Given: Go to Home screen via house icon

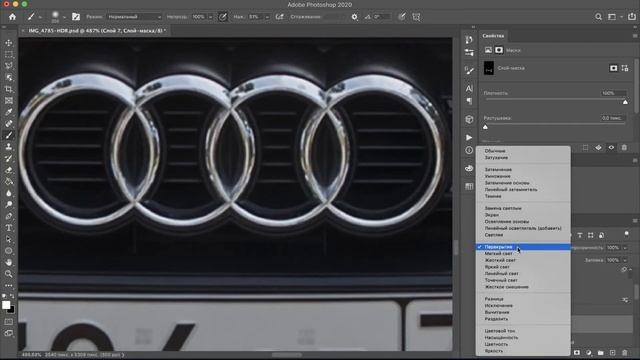Looking at the screenshot, I should (x=13, y=17).
